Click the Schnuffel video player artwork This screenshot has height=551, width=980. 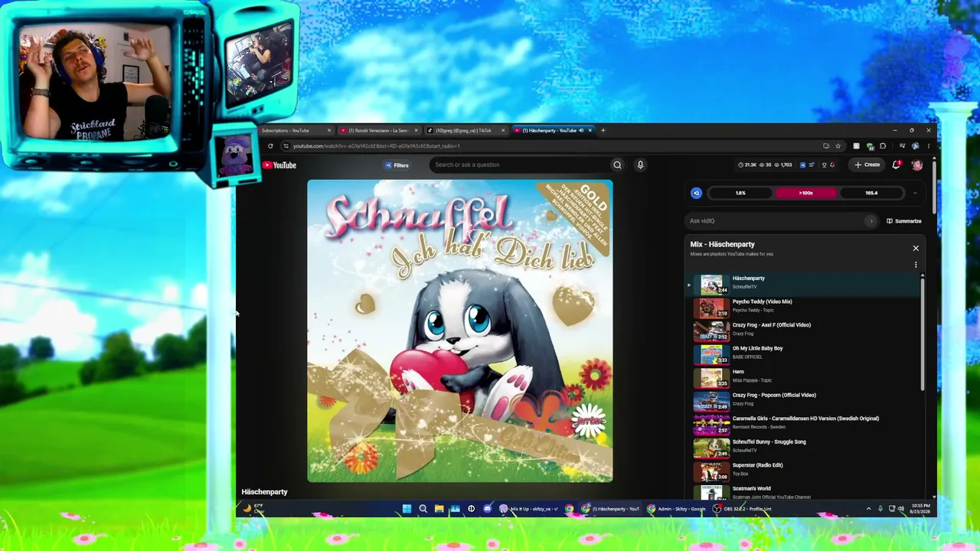click(460, 331)
